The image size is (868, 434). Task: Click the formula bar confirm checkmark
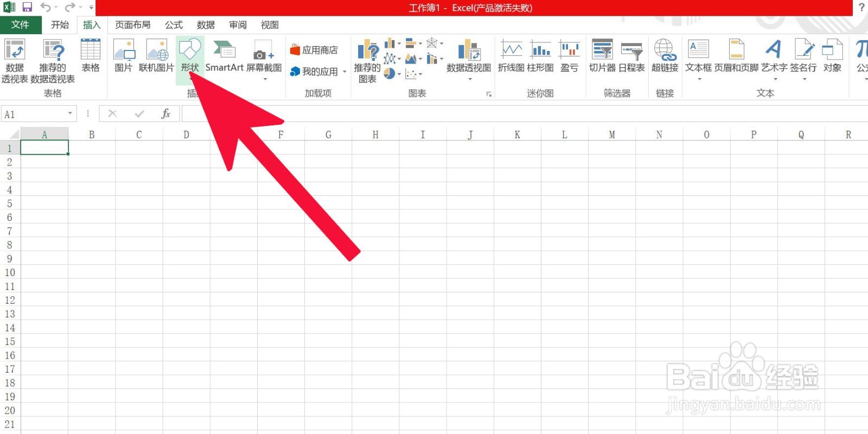pos(139,113)
